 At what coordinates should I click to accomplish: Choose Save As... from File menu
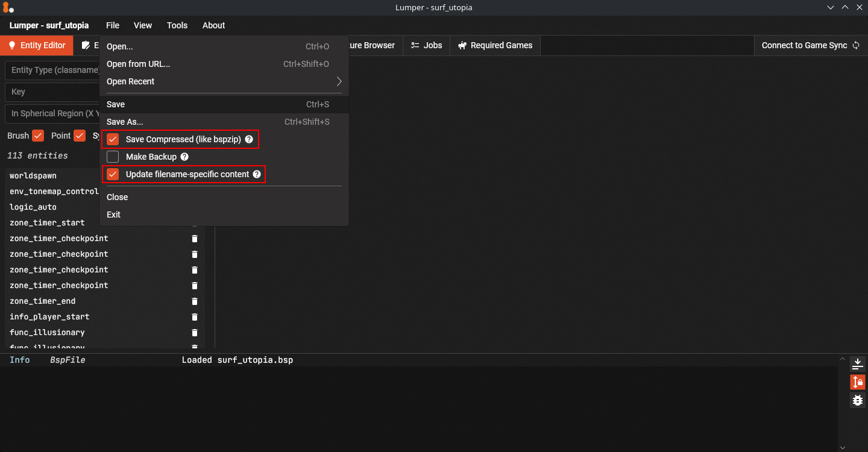tap(125, 122)
